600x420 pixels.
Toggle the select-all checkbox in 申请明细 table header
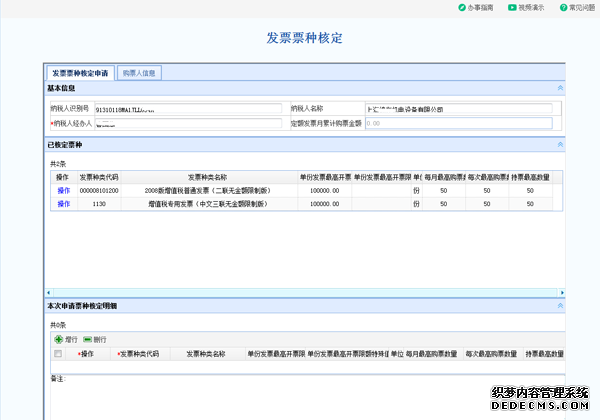(x=58, y=354)
